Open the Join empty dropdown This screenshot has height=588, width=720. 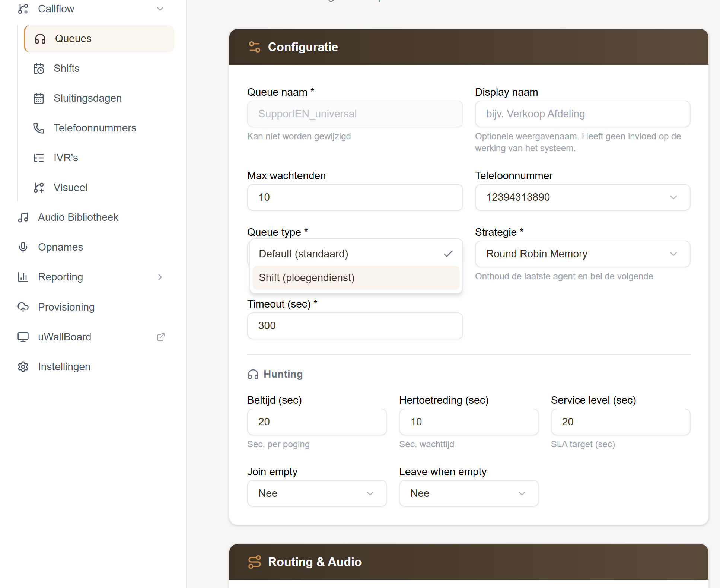pos(317,493)
